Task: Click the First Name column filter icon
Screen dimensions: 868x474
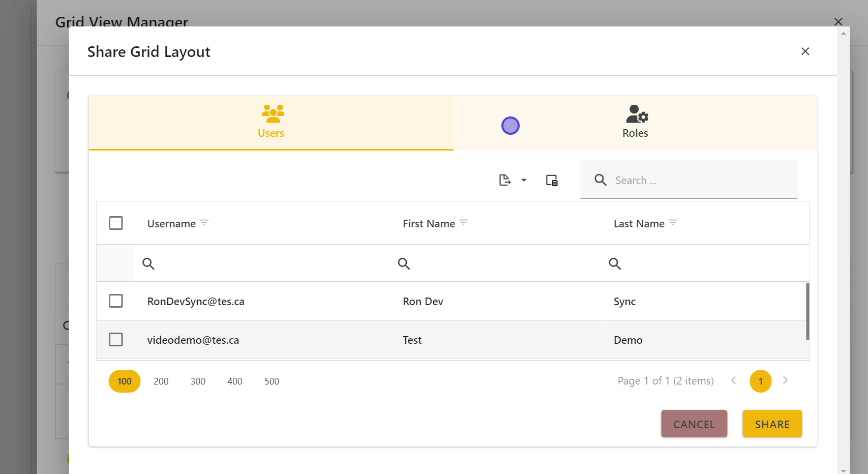Action: click(x=463, y=223)
